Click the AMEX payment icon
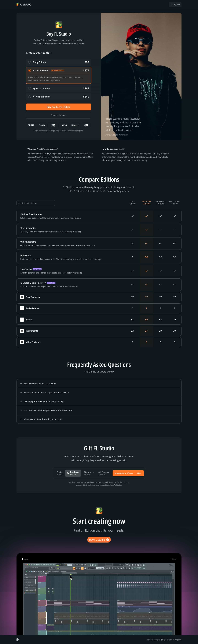Screen dimensions: 198x644 [x=31, y=125]
